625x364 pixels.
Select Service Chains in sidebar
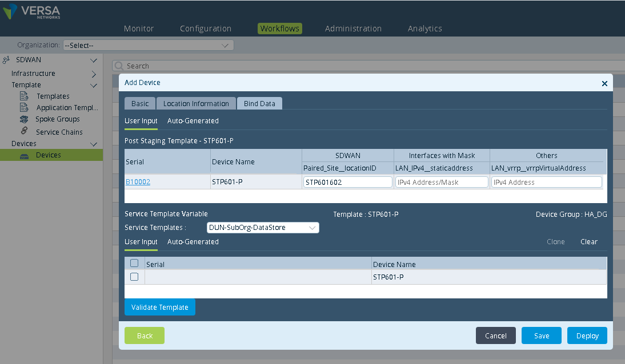[59, 132]
